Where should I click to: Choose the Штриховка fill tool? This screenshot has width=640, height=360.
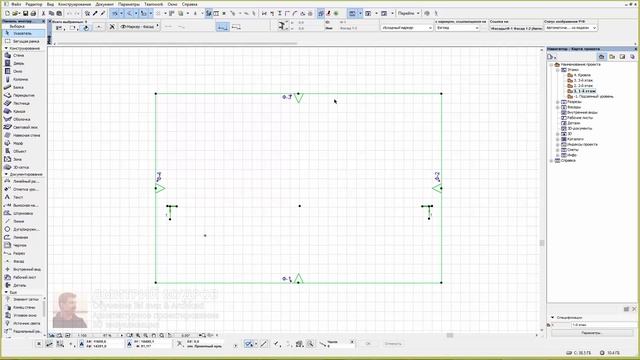pos(24,213)
